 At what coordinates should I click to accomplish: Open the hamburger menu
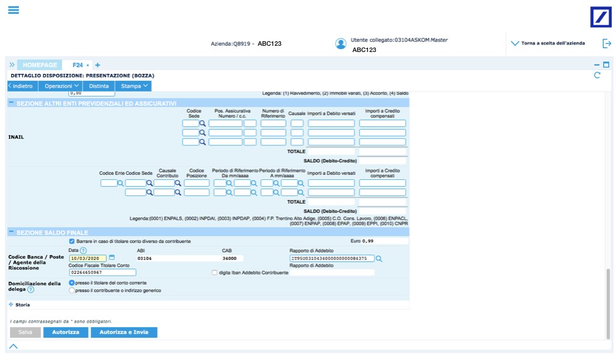(x=13, y=10)
